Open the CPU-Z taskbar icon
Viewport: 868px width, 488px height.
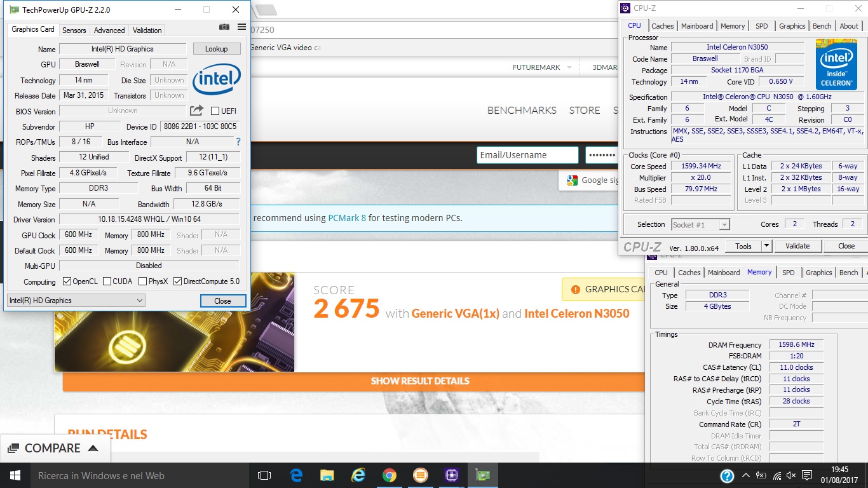coord(452,475)
